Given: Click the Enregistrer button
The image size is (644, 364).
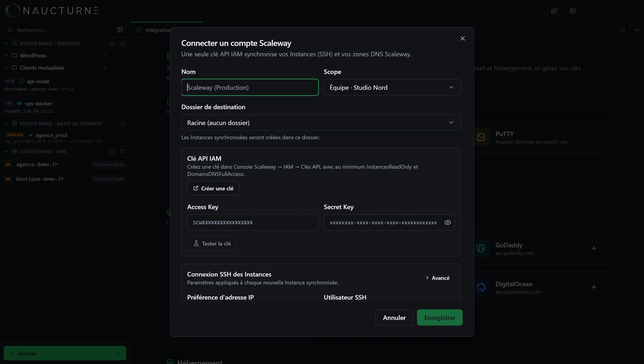Looking at the screenshot, I should [x=440, y=317].
